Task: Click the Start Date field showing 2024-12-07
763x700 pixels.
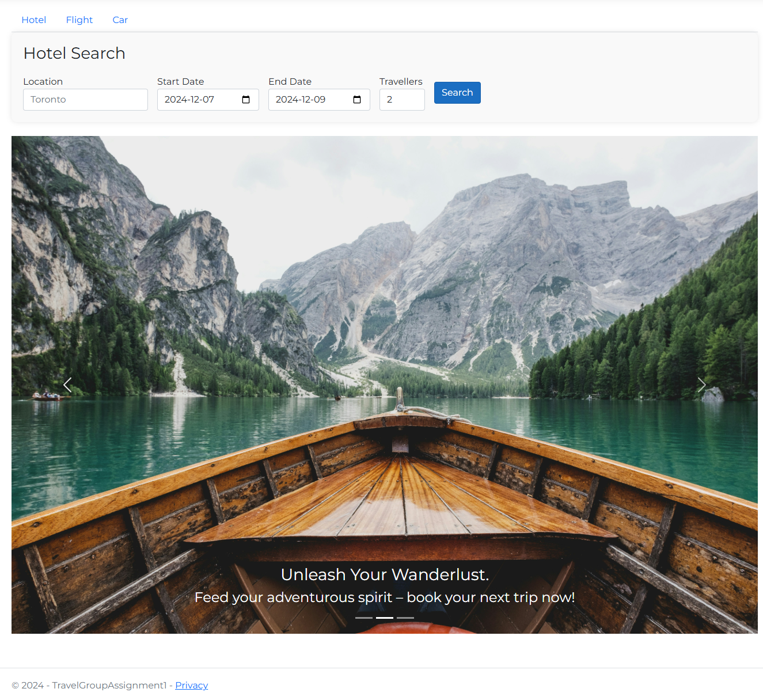Action: pos(196,99)
